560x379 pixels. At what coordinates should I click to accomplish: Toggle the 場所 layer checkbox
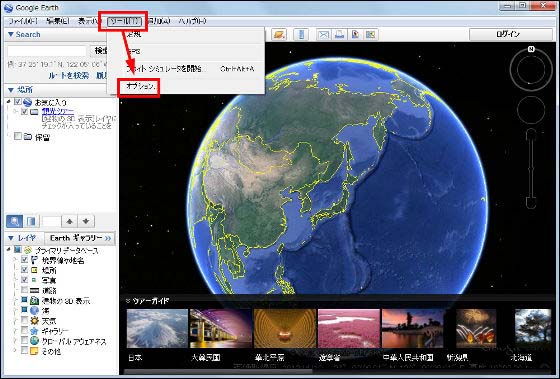(x=24, y=269)
